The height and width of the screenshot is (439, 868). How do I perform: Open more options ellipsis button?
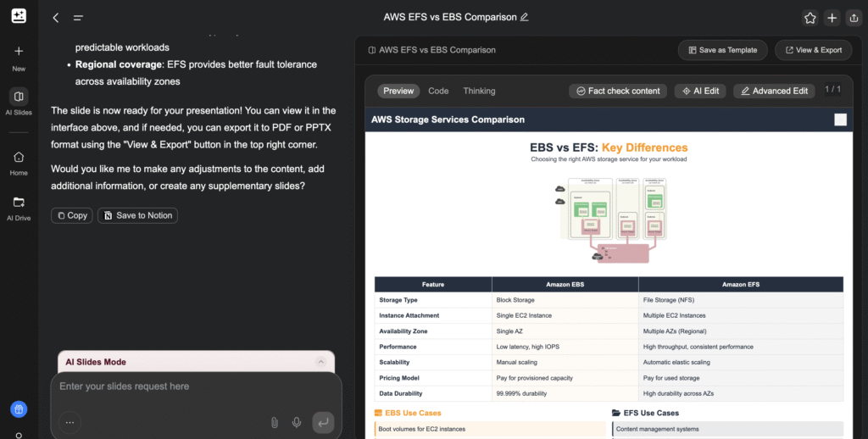click(x=70, y=422)
